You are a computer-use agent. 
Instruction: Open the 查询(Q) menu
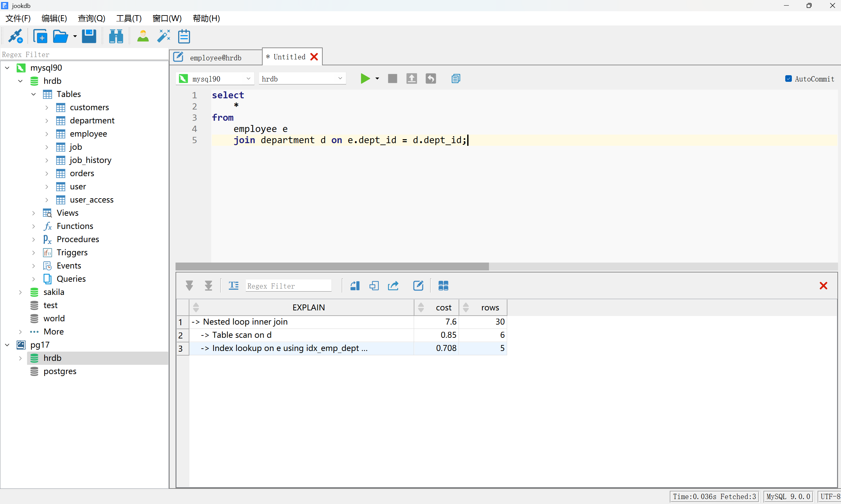click(x=91, y=18)
